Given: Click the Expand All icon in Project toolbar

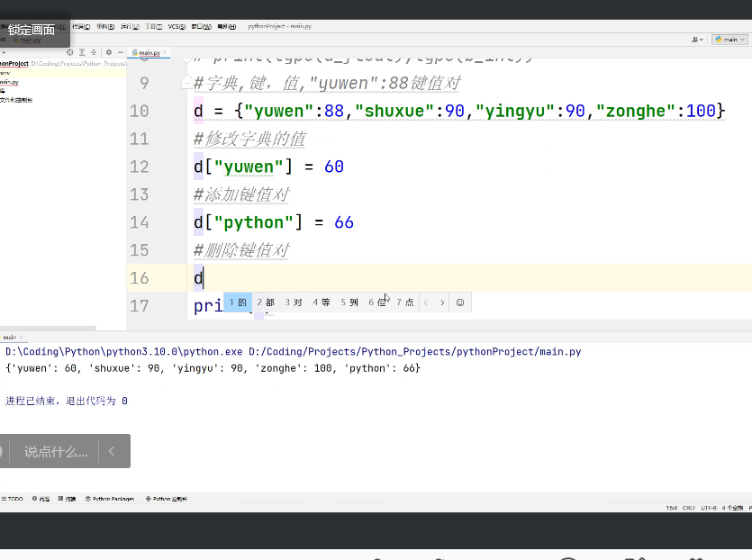Looking at the screenshot, I should click(x=83, y=52).
